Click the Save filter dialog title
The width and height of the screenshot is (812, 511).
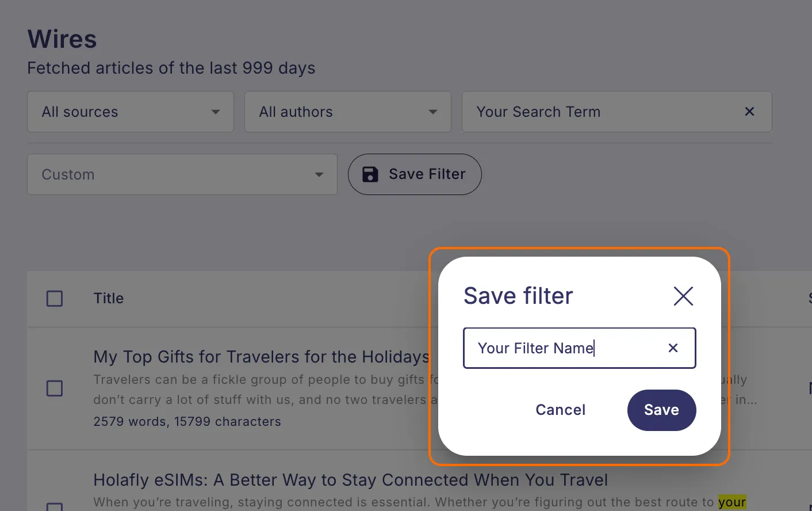[518, 296]
